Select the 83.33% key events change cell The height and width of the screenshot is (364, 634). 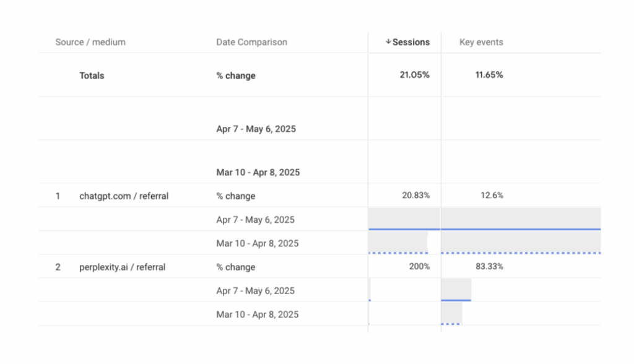(489, 267)
